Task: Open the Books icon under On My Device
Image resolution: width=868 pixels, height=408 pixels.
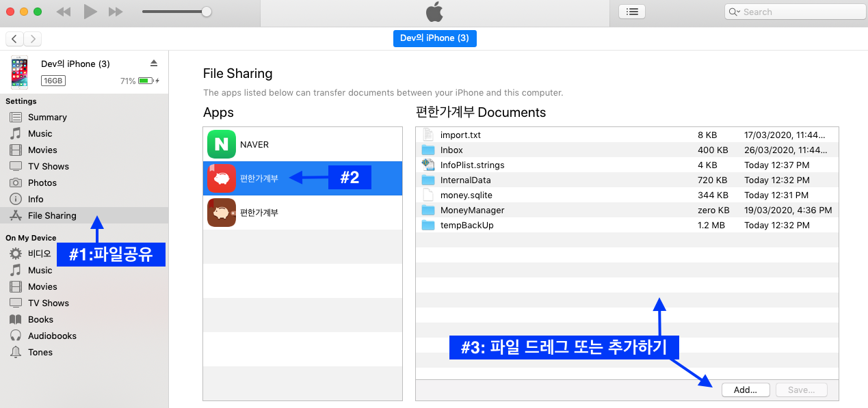Action: coord(16,320)
